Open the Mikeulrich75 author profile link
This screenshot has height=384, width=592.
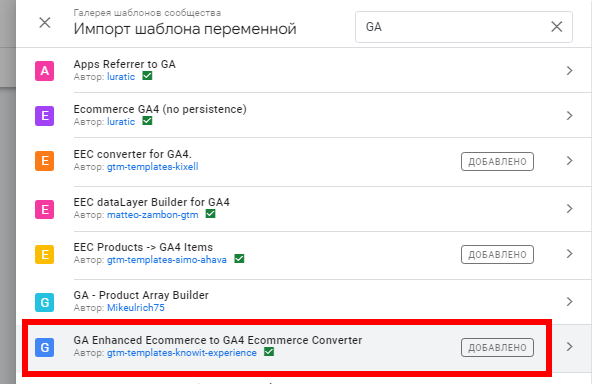pos(136,308)
